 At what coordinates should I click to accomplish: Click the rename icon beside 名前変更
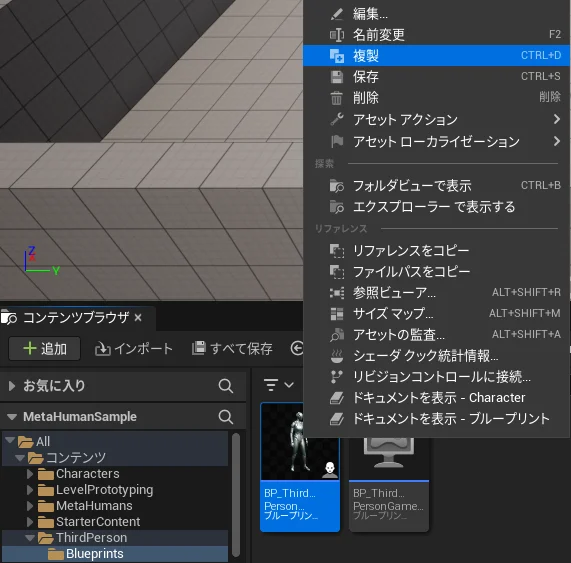tap(336, 35)
